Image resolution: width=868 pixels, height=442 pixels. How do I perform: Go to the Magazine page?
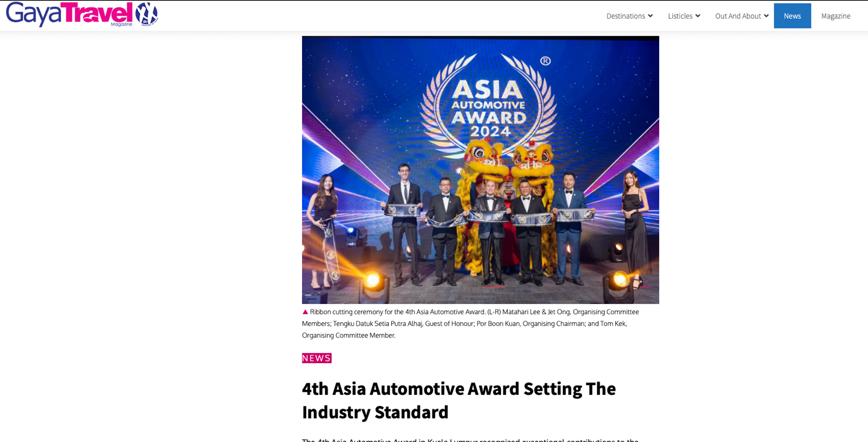click(x=835, y=16)
